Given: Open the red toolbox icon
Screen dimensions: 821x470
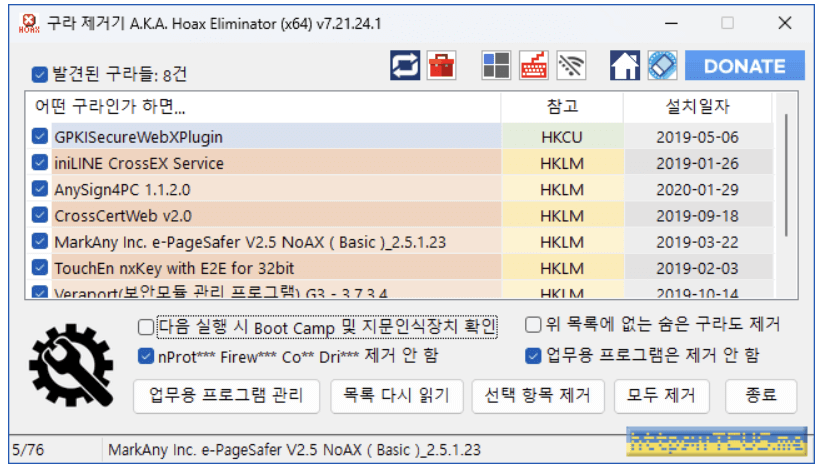Looking at the screenshot, I should pos(441,65).
